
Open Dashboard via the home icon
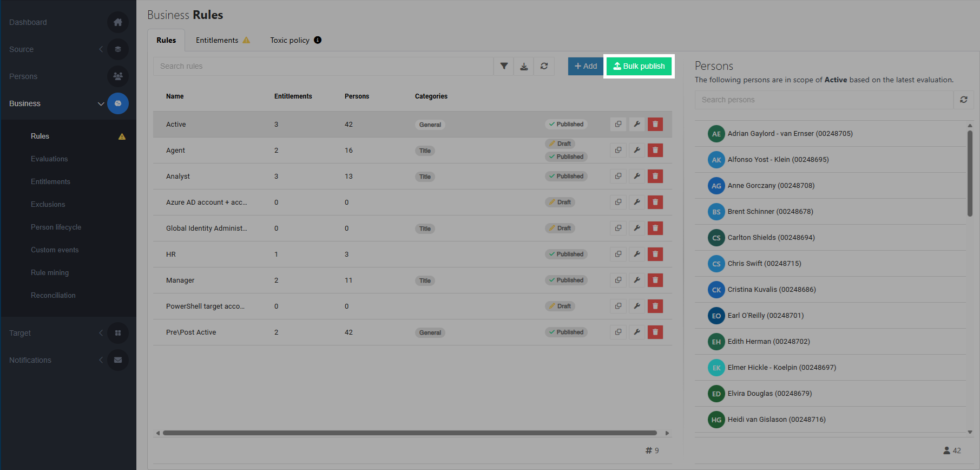click(x=118, y=22)
